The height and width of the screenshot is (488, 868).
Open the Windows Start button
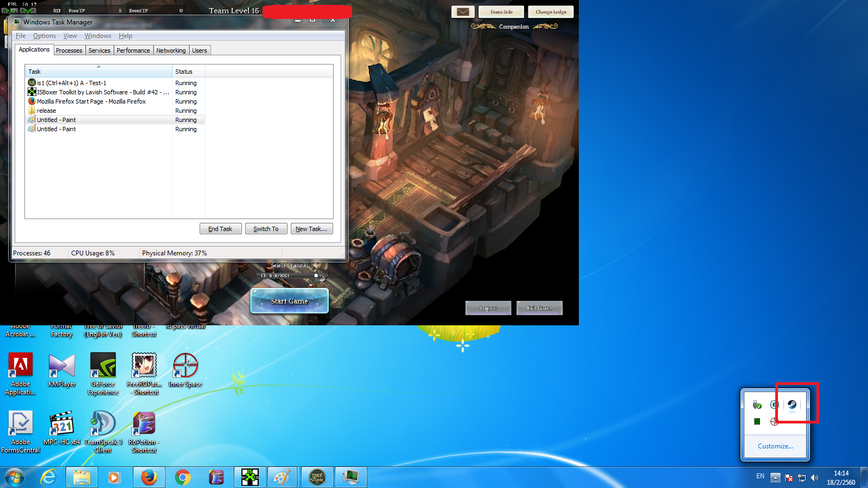(14, 478)
